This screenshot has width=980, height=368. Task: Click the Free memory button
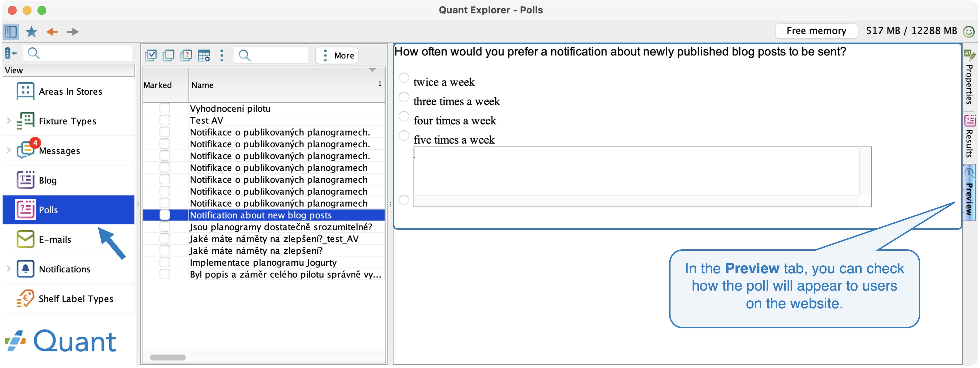coord(816,31)
